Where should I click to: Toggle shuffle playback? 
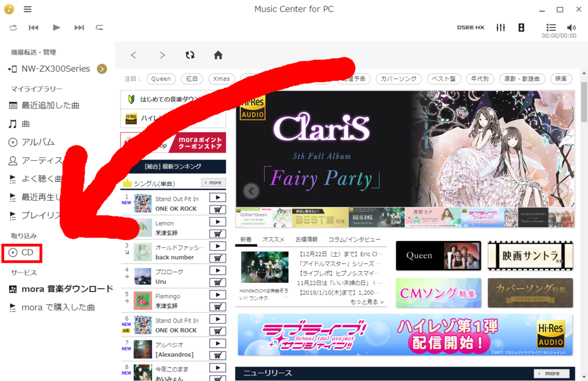click(13, 28)
